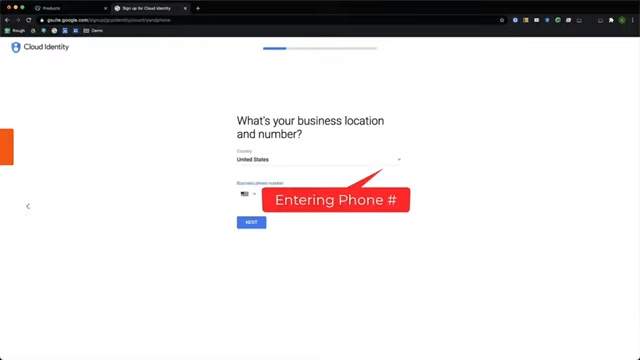Open a new browser tab

point(198,8)
